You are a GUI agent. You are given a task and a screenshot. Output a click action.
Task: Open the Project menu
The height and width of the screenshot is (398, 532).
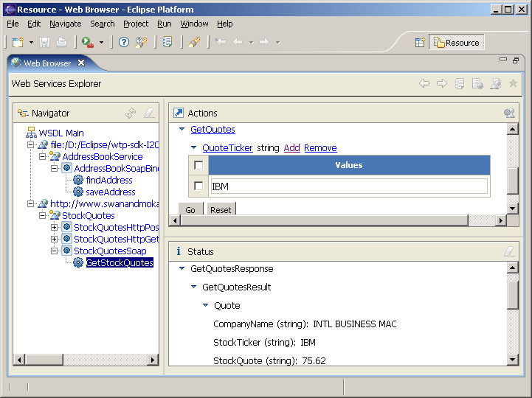pos(136,24)
